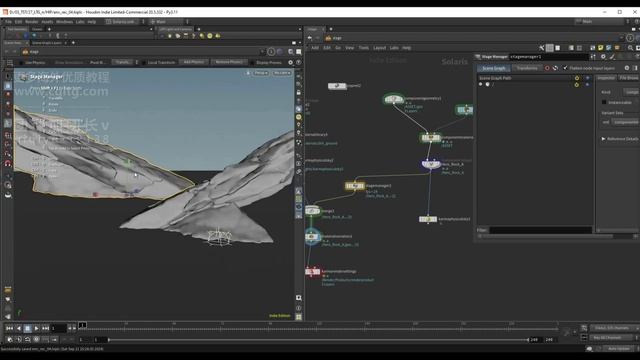
Task: Toggle the root row yellow activation icon
Action: pyautogui.click(x=576, y=84)
